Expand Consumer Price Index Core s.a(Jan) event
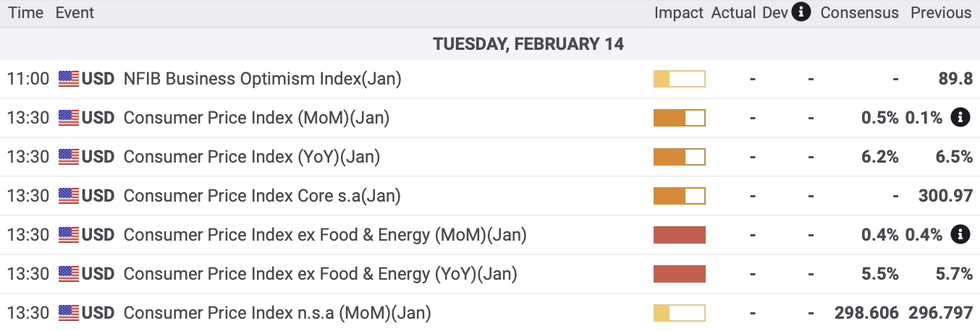Viewport: 980px width, 331px height. coord(262,196)
